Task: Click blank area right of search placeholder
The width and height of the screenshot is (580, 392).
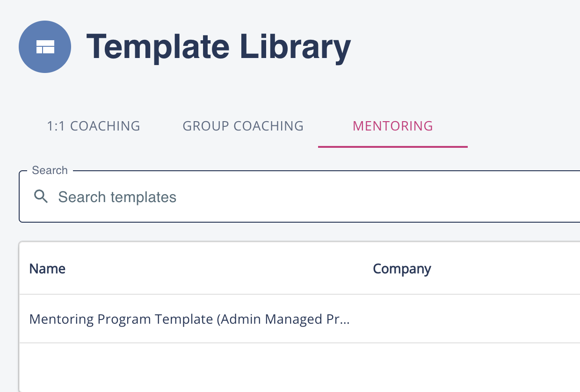Action: pos(374,197)
